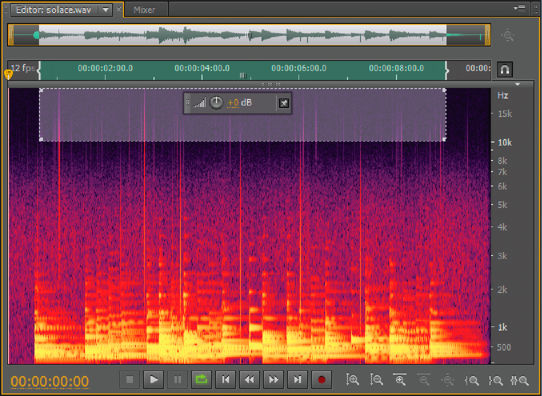Click the Fast Forward button
The image size is (542, 396).
pyautogui.click(x=273, y=380)
